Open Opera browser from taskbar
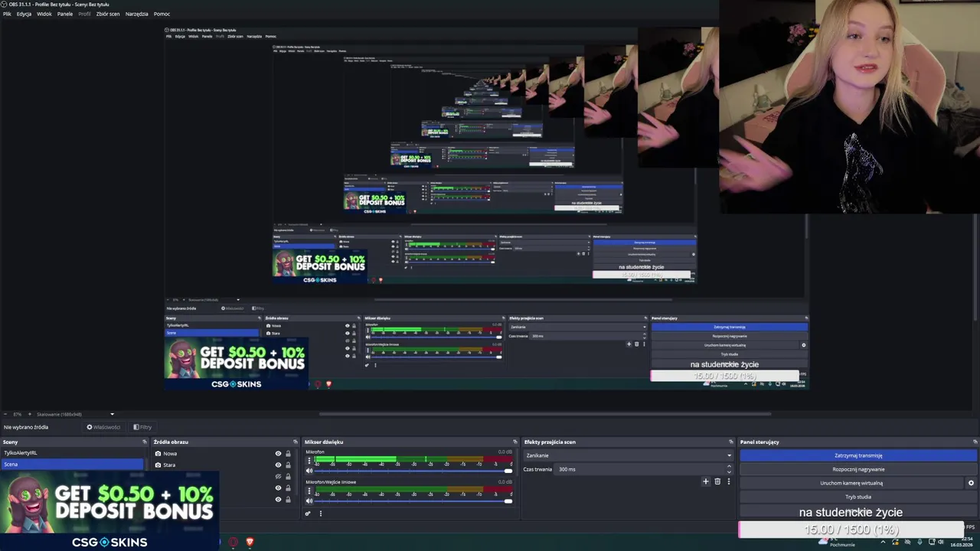Screen dimensions: 980x551 234,542
